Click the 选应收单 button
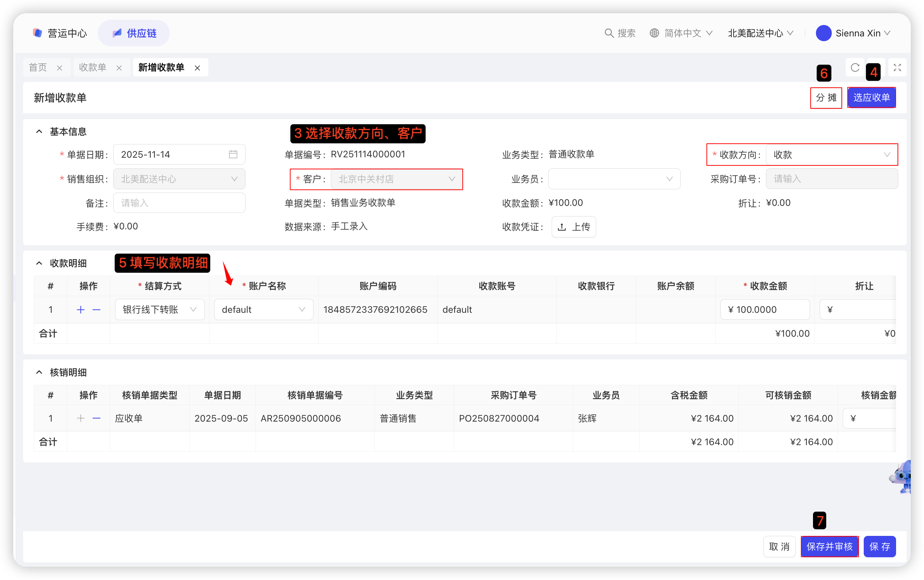This screenshot has width=924, height=580. click(x=871, y=97)
